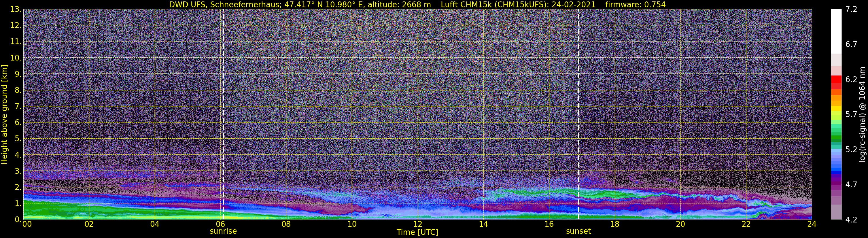Viewport: 868px width, 238px height.
Task: Click the '12' time tick label
Action: (417, 224)
